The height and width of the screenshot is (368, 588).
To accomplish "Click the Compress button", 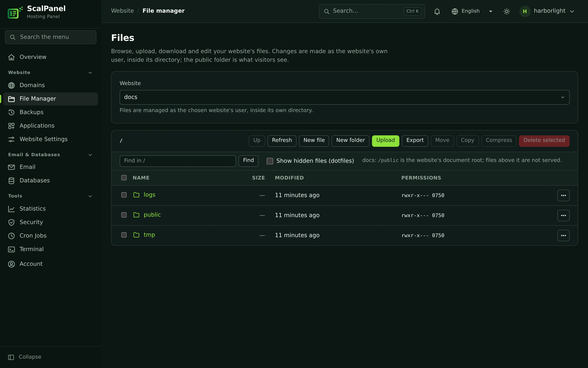I will point(499,141).
